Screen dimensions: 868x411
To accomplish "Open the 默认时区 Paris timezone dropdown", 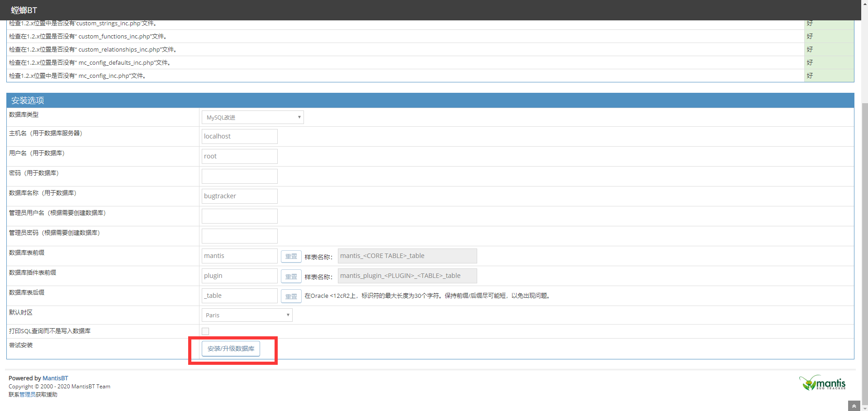I will click(247, 315).
